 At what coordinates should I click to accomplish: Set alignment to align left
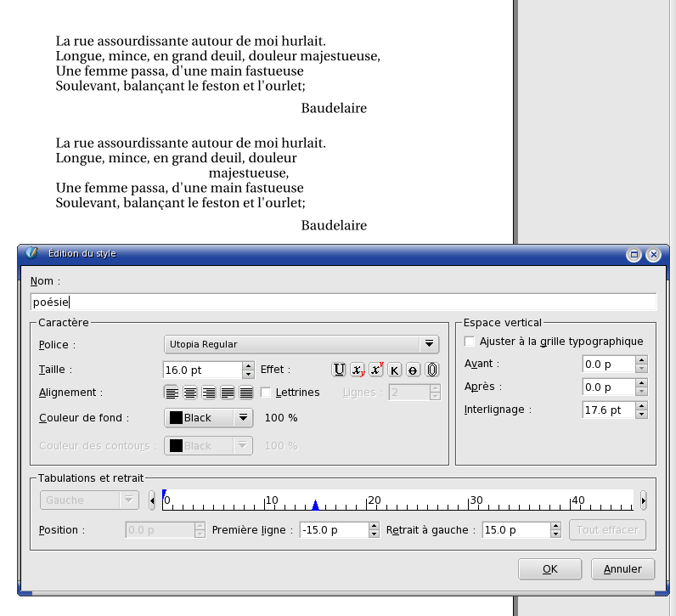coord(172,393)
